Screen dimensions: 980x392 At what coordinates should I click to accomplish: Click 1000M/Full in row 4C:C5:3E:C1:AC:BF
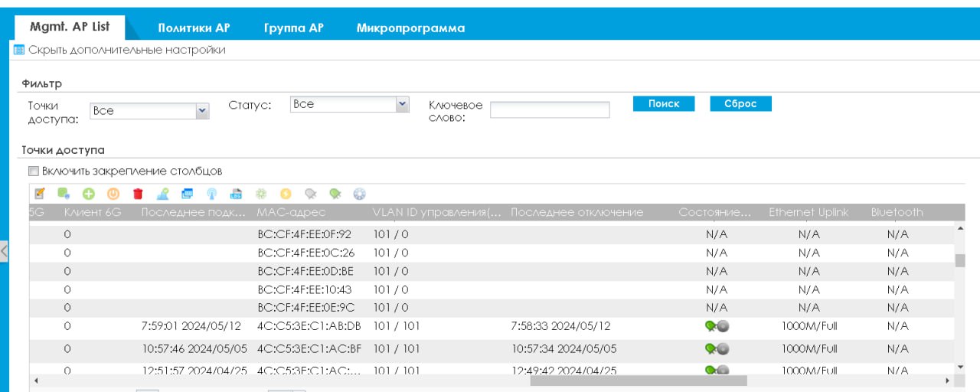(x=809, y=349)
